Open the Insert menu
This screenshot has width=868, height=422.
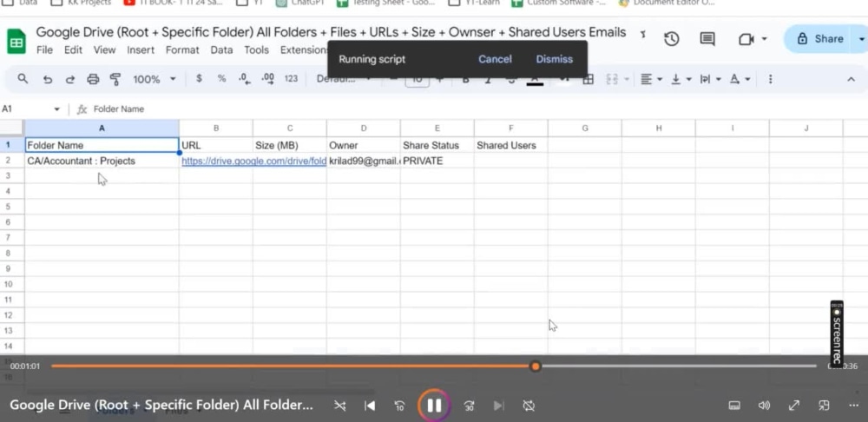pyautogui.click(x=141, y=49)
